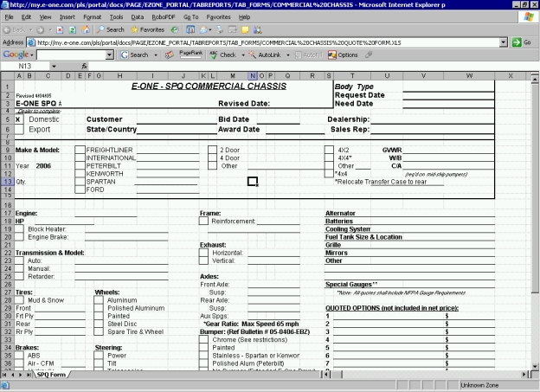
Task: Open the Data menu
Action: [x=137, y=17]
